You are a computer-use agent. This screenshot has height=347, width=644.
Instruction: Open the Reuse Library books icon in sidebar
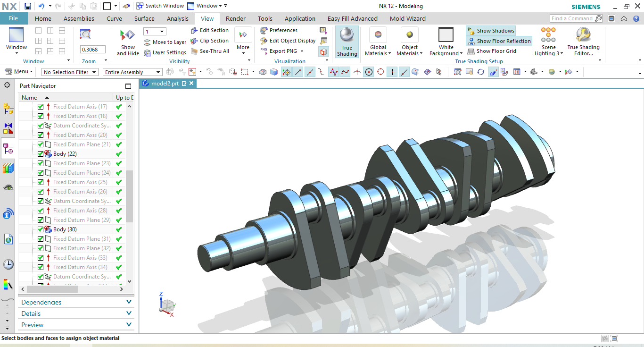point(8,168)
